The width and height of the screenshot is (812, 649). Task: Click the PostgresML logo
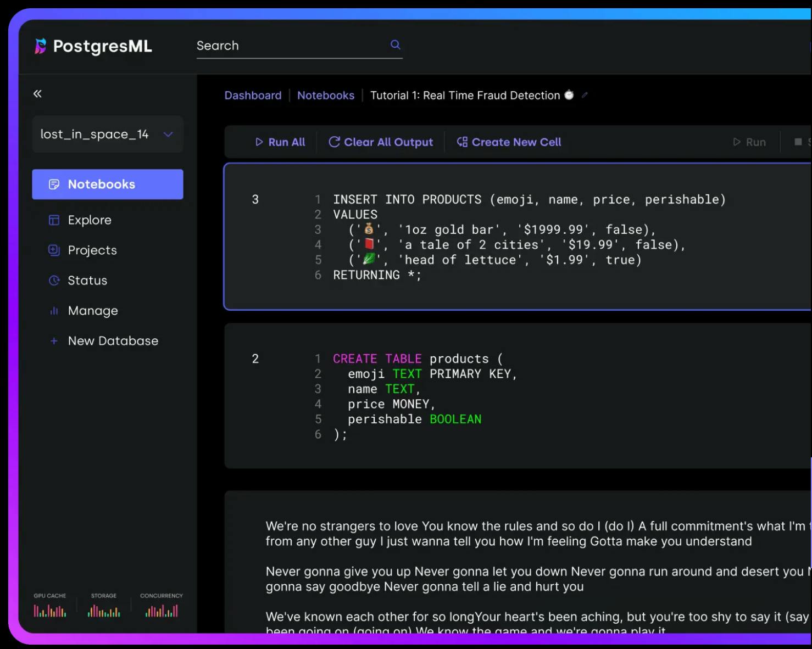[93, 46]
